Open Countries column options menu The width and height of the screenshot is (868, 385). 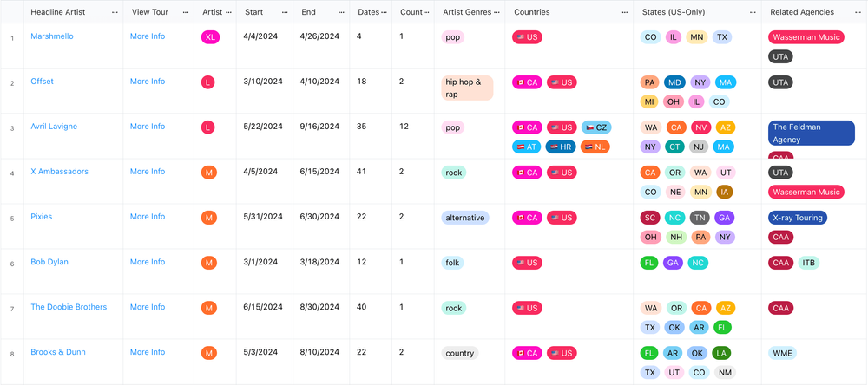pyautogui.click(x=625, y=12)
